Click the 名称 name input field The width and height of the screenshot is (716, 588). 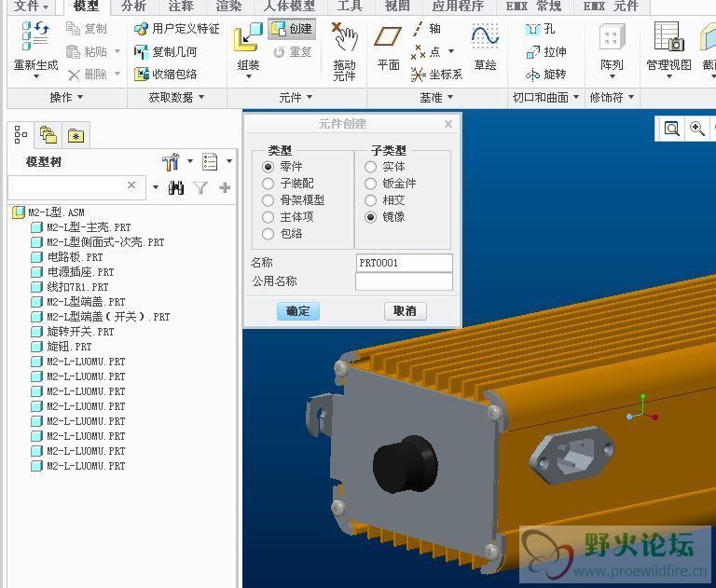point(404,263)
